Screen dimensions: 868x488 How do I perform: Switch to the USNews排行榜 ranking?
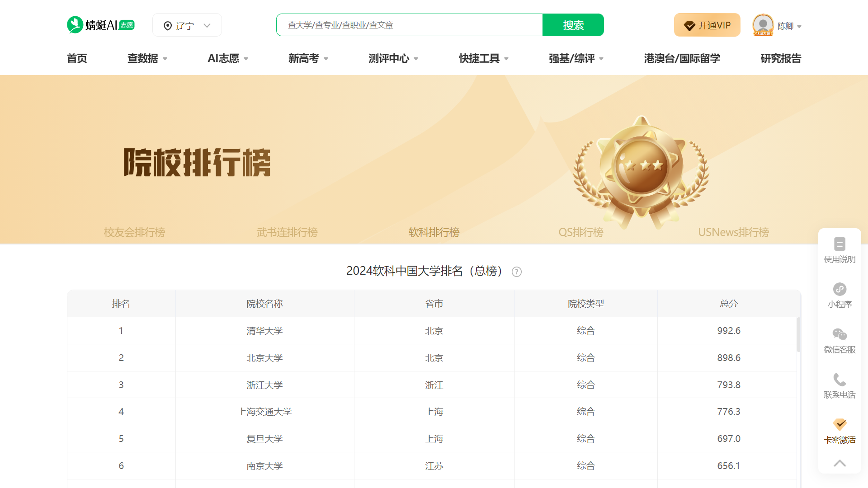[x=733, y=232]
